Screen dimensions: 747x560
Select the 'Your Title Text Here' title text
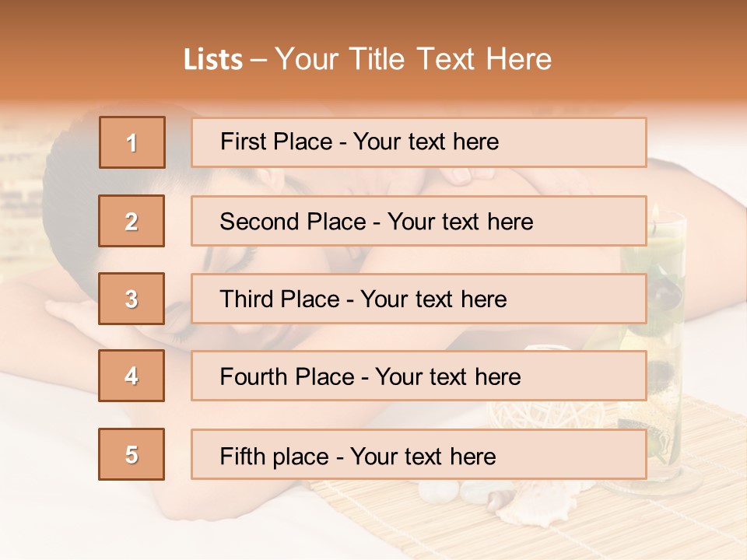(413, 59)
